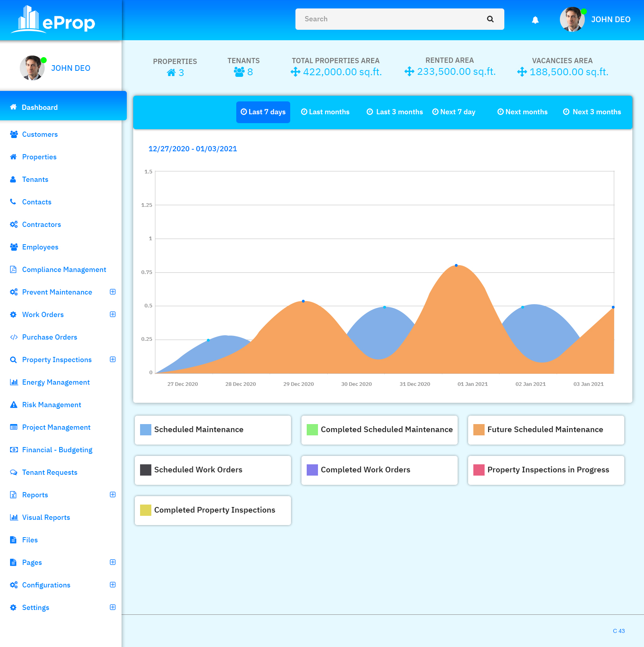Select the Next 7 day tab
The height and width of the screenshot is (647, 644).
click(454, 112)
